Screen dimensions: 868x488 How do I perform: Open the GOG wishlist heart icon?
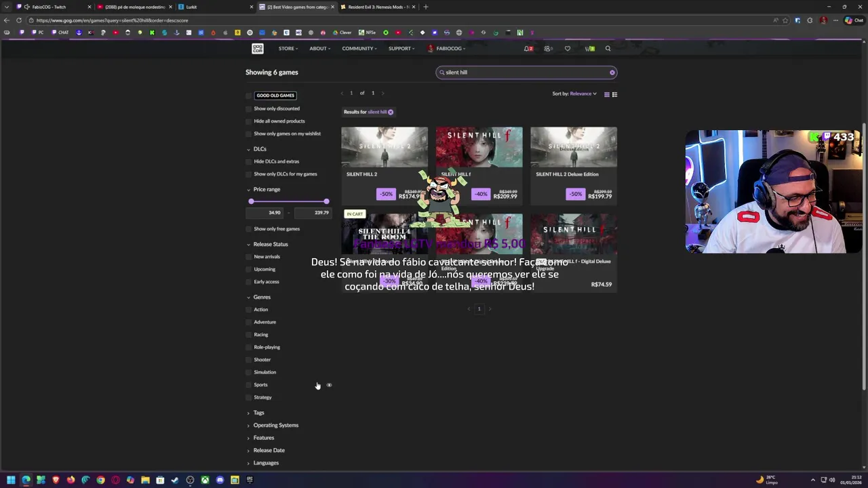pos(568,48)
